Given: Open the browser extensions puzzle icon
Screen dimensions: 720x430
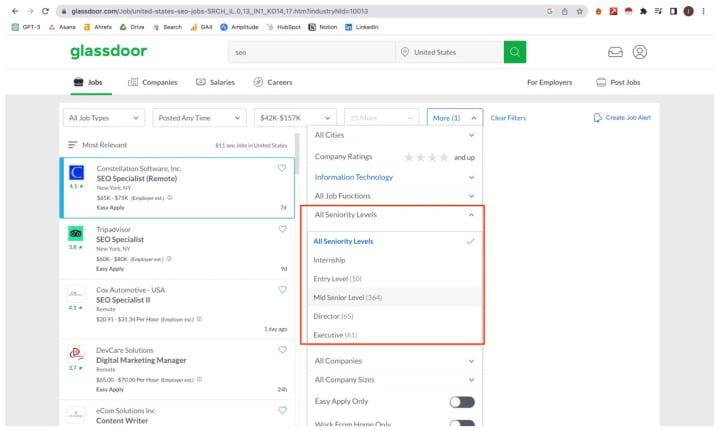Looking at the screenshot, I should click(643, 11).
